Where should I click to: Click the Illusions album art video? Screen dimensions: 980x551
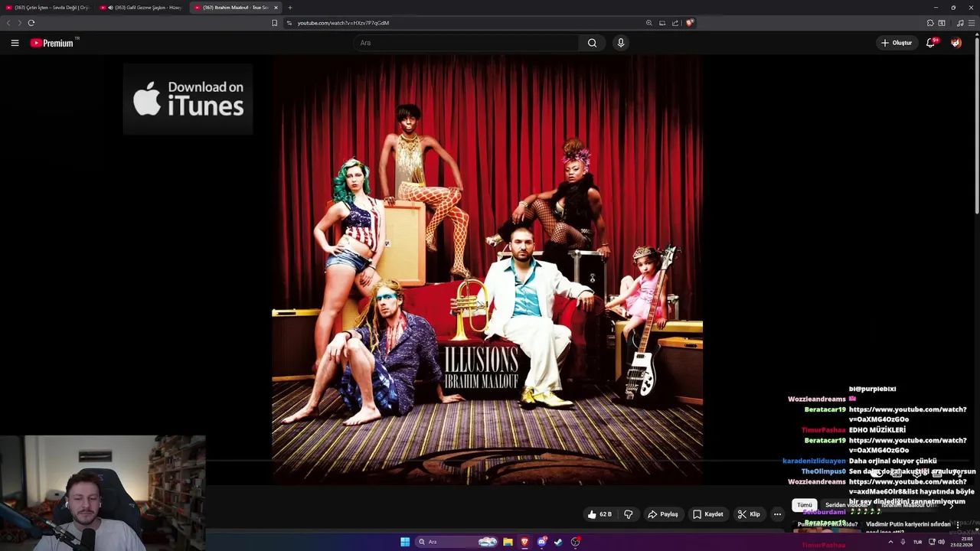click(x=487, y=269)
